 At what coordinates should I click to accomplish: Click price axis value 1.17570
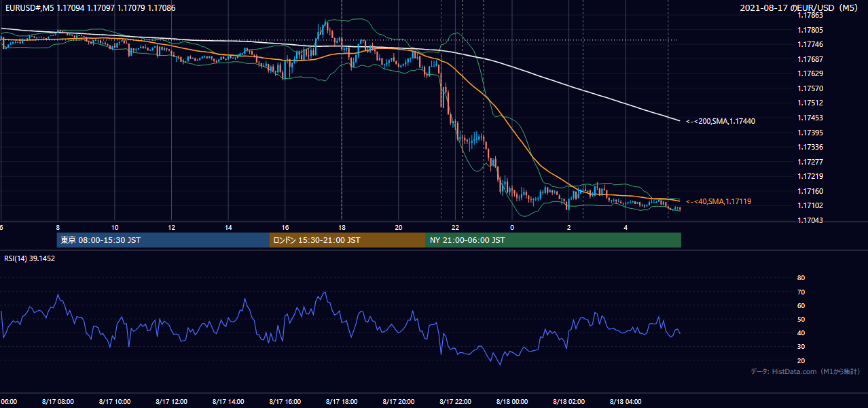(x=810, y=88)
